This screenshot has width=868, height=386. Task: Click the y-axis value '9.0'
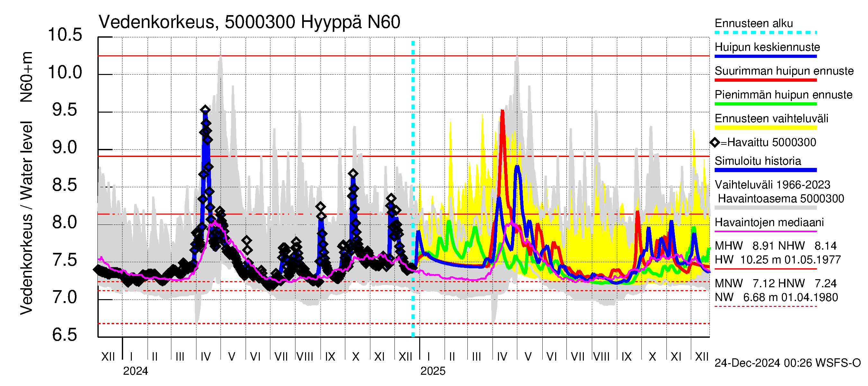(x=65, y=147)
